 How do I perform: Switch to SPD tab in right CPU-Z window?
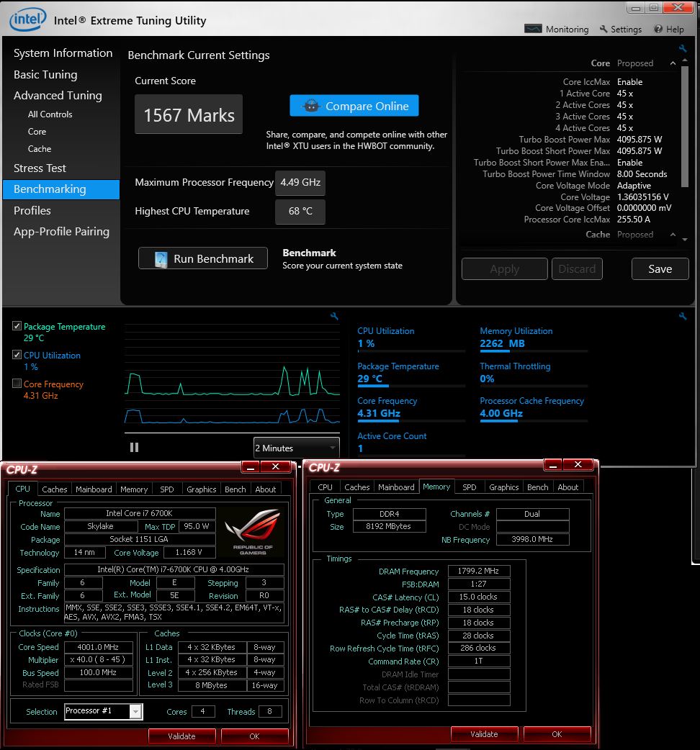(470, 487)
